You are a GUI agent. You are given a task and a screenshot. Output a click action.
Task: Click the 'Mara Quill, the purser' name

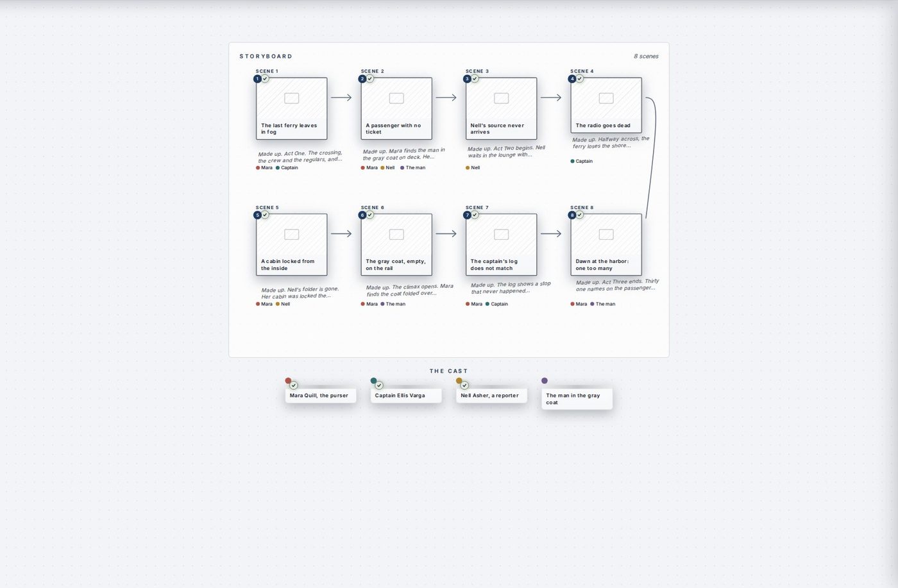(x=319, y=396)
